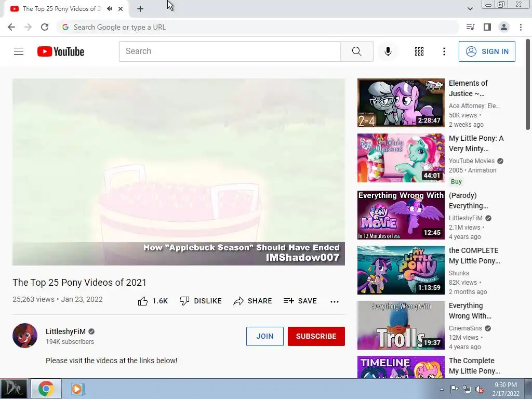The width and height of the screenshot is (532, 399).
Task: Go back in Chrome
Action: (11, 27)
